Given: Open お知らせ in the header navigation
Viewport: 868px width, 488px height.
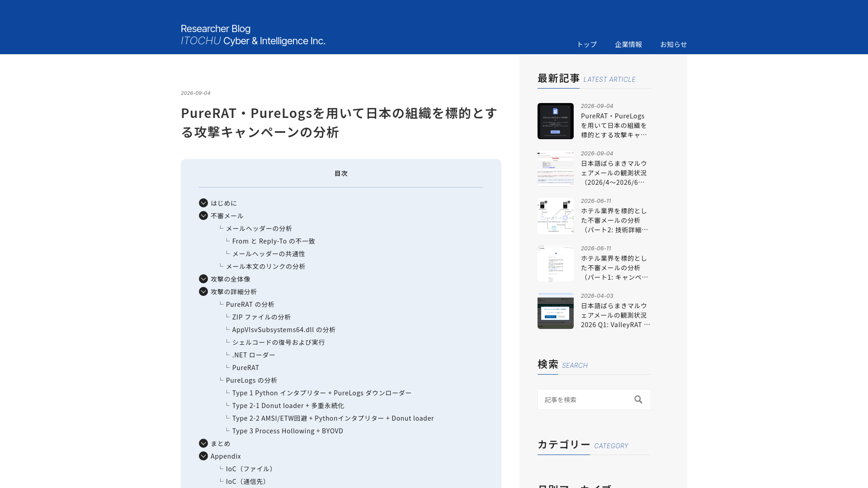Looking at the screenshot, I should [x=674, y=44].
